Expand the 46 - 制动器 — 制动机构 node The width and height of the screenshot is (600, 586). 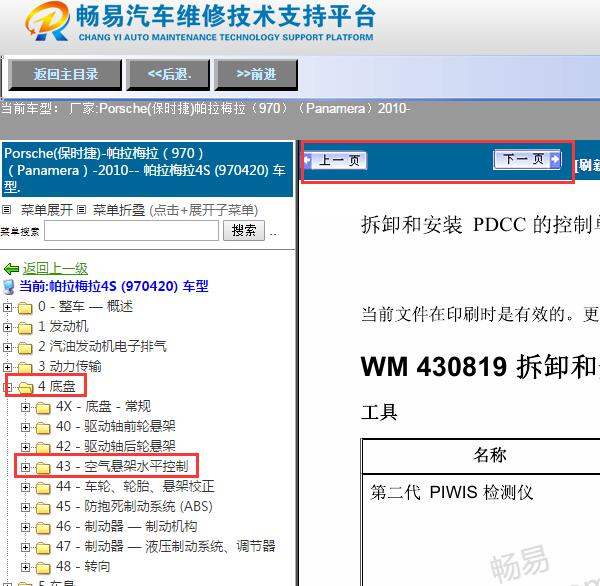(25, 527)
